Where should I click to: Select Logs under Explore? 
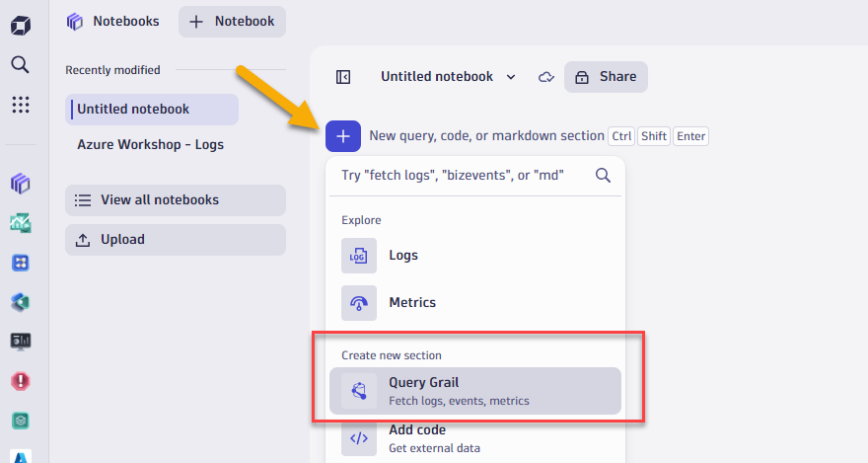402,255
